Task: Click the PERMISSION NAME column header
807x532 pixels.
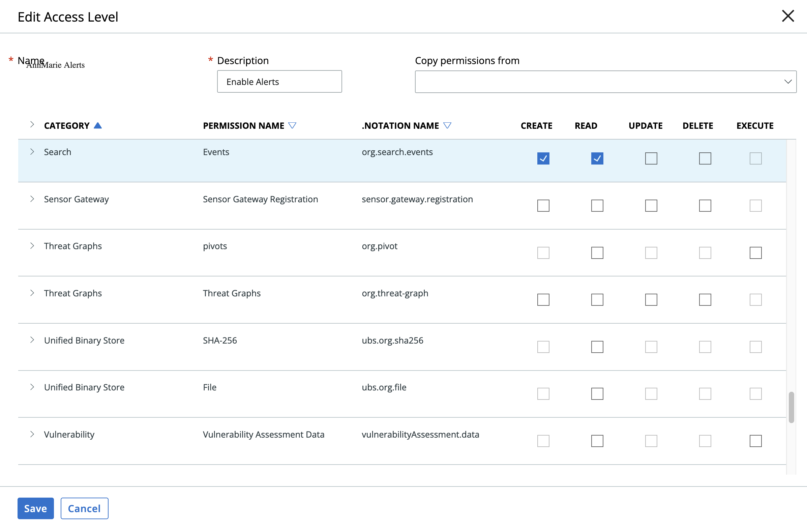Action: click(243, 125)
